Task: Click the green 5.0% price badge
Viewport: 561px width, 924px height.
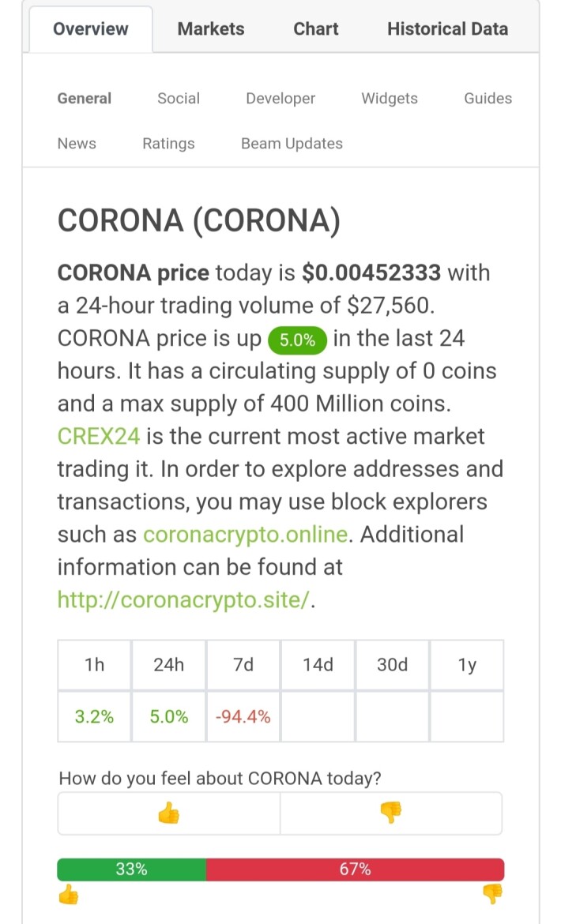Action: [297, 340]
